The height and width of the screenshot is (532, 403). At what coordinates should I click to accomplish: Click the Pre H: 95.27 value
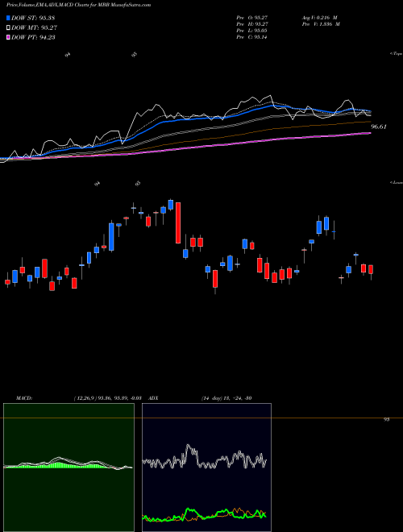252,24
